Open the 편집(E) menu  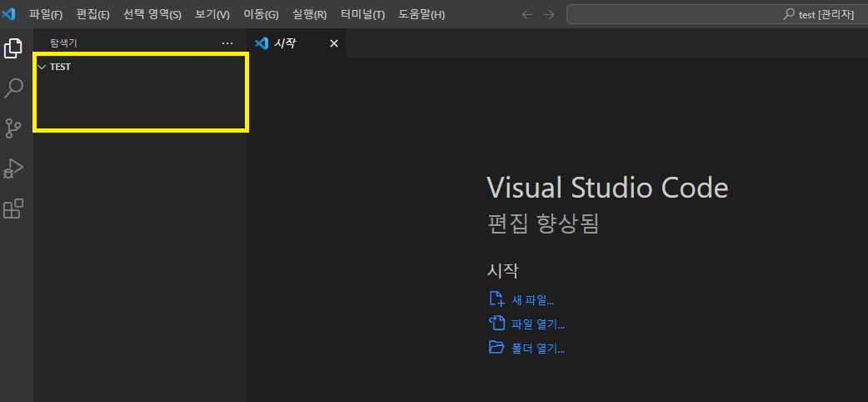pyautogui.click(x=93, y=15)
